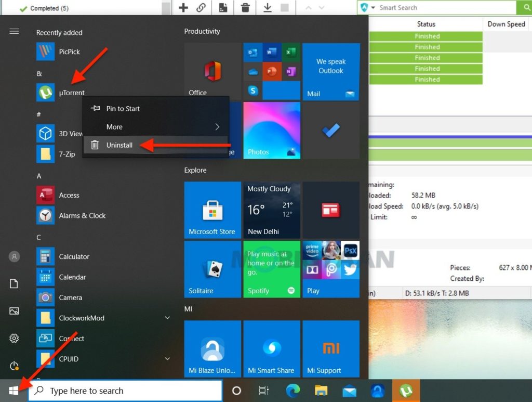Open Task View on taskbar

click(x=264, y=391)
